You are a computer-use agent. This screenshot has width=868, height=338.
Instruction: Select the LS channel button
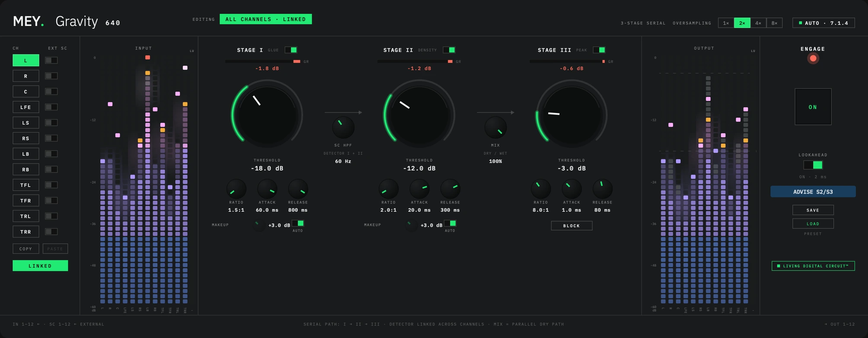click(26, 122)
